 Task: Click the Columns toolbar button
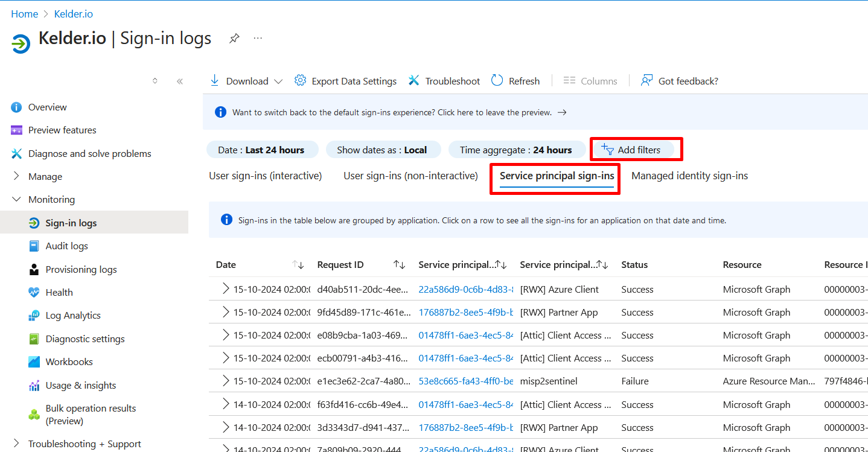(590, 81)
